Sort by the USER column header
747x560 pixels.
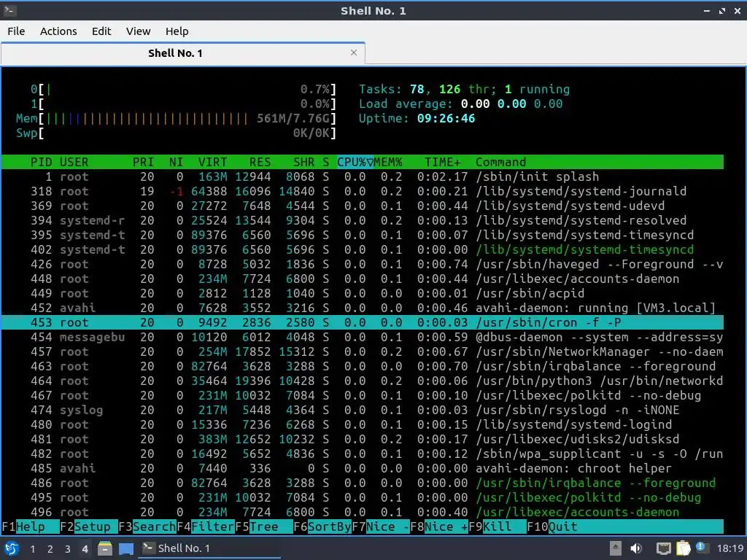pos(74,163)
